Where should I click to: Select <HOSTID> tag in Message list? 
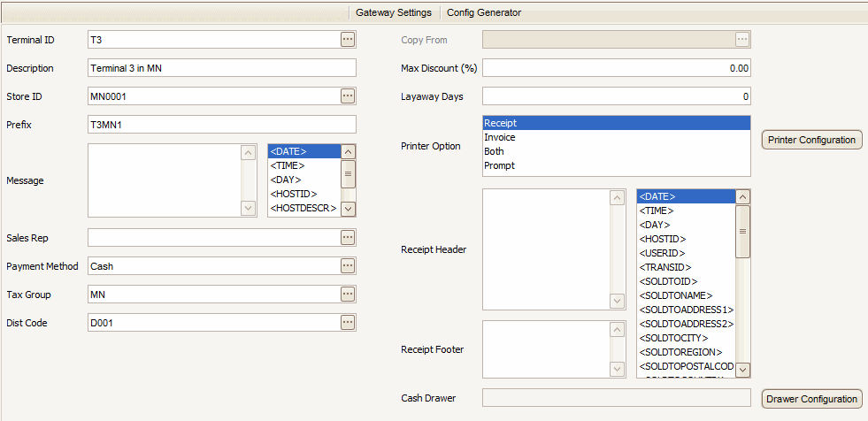(294, 194)
